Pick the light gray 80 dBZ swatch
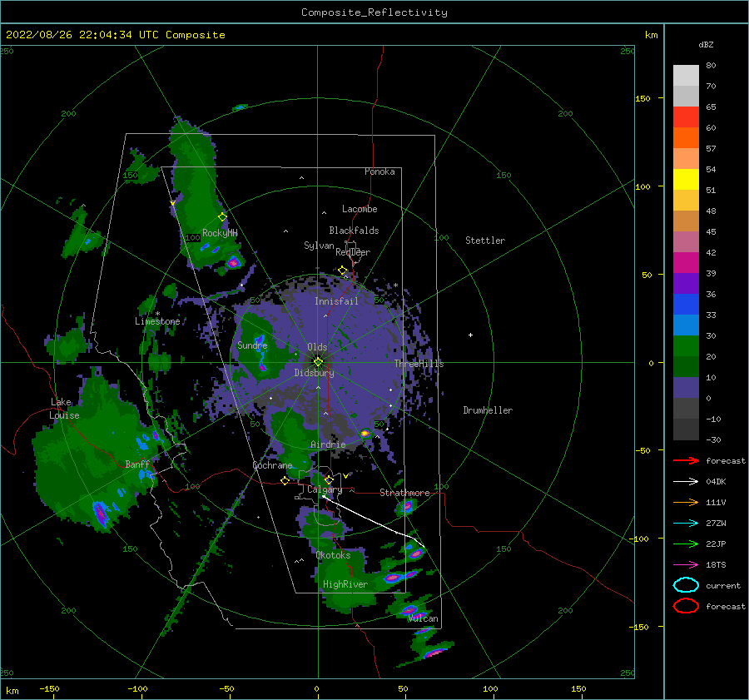 coord(686,76)
